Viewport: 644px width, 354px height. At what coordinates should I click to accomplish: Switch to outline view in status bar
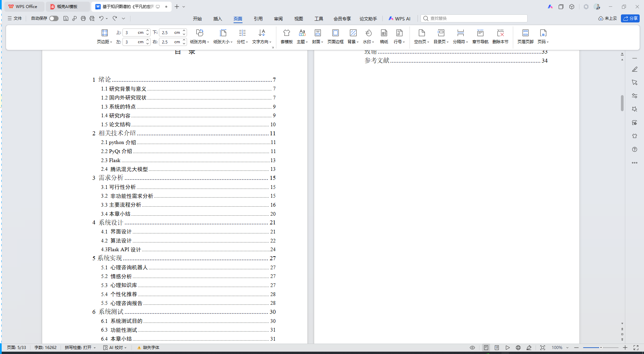[x=497, y=348]
